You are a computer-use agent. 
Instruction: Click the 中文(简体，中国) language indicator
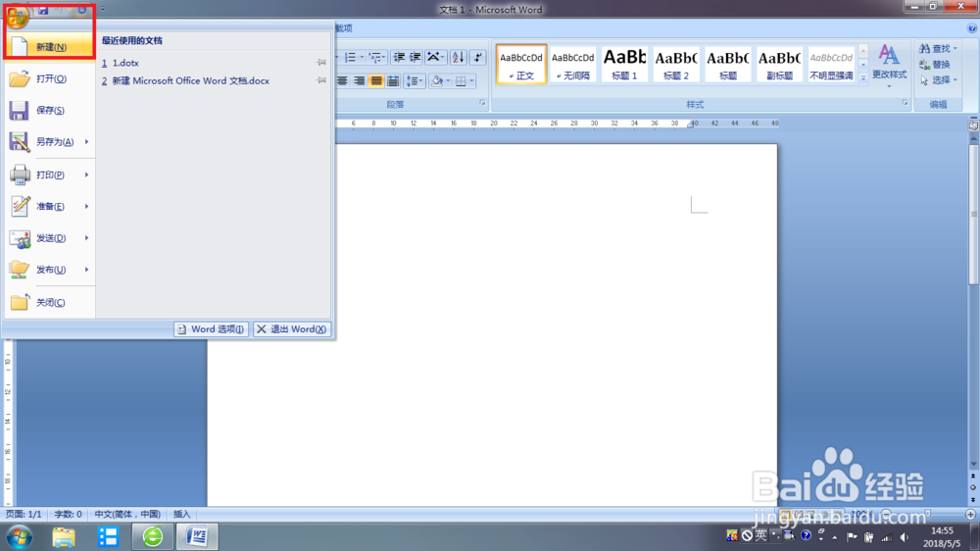[127, 514]
